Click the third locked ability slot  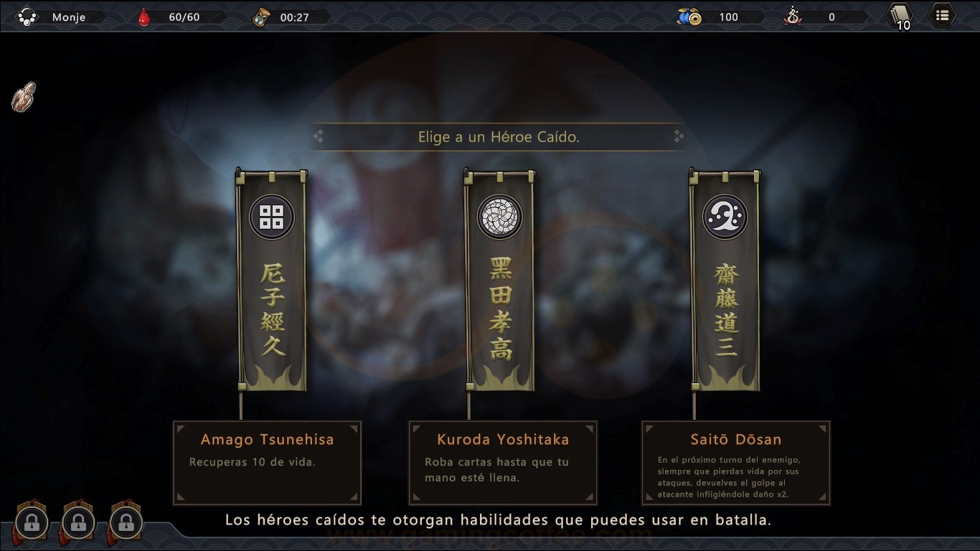[x=126, y=522]
